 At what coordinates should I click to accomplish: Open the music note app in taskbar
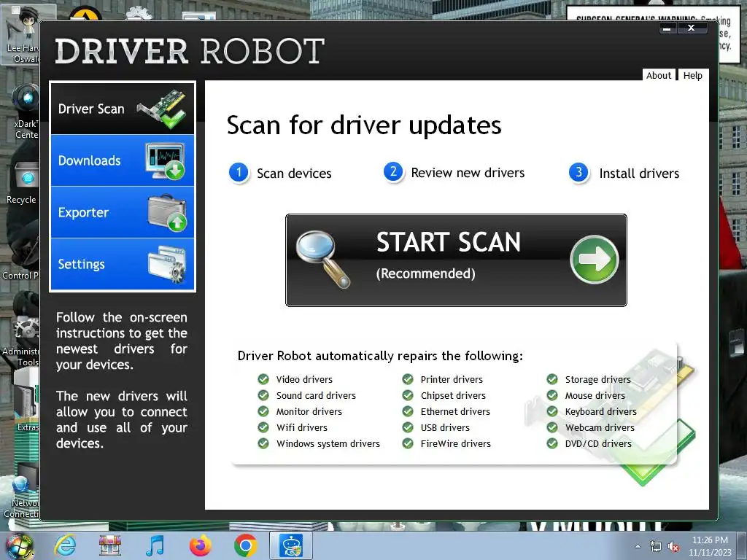tap(155, 545)
